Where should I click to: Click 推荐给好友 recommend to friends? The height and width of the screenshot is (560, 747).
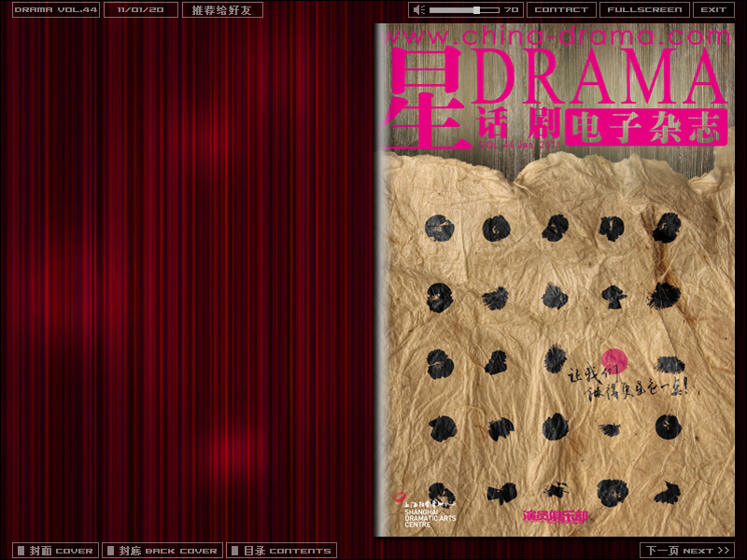coord(222,9)
